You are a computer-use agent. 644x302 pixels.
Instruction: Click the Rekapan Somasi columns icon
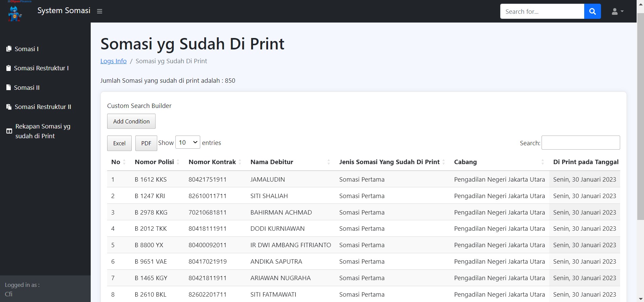[9, 131]
